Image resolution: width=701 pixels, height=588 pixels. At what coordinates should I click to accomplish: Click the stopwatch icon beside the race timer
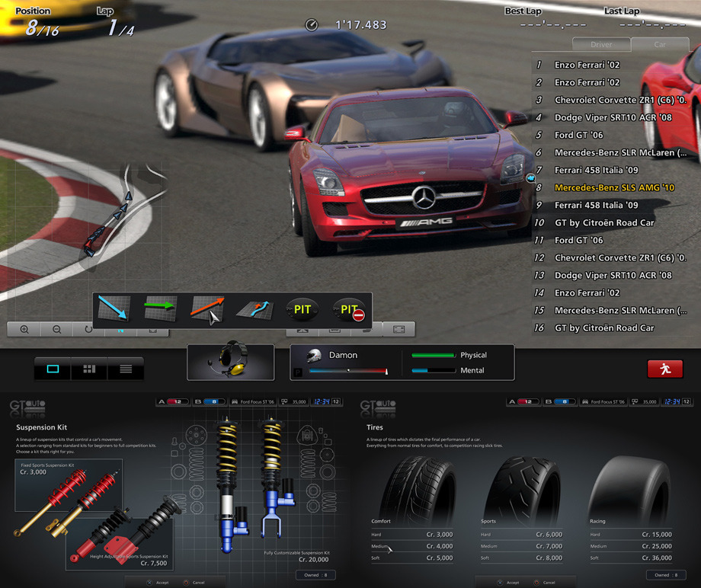tap(312, 25)
